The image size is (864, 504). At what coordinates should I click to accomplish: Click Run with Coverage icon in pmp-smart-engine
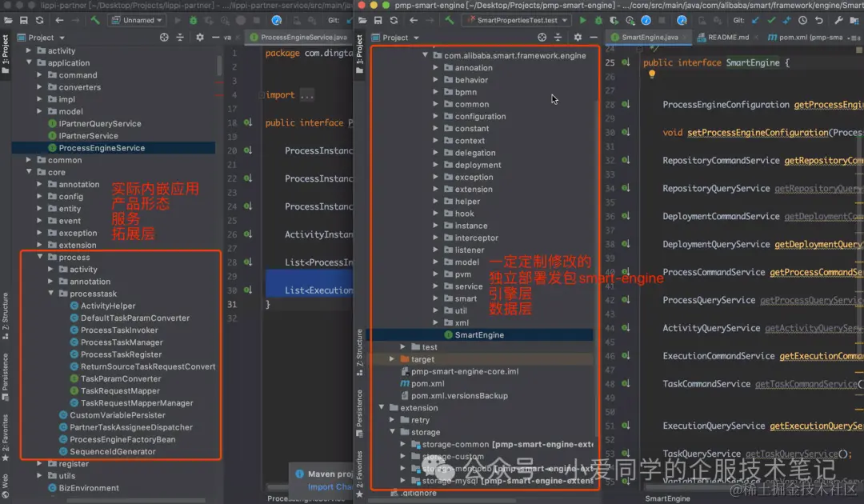(x=614, y=20)
